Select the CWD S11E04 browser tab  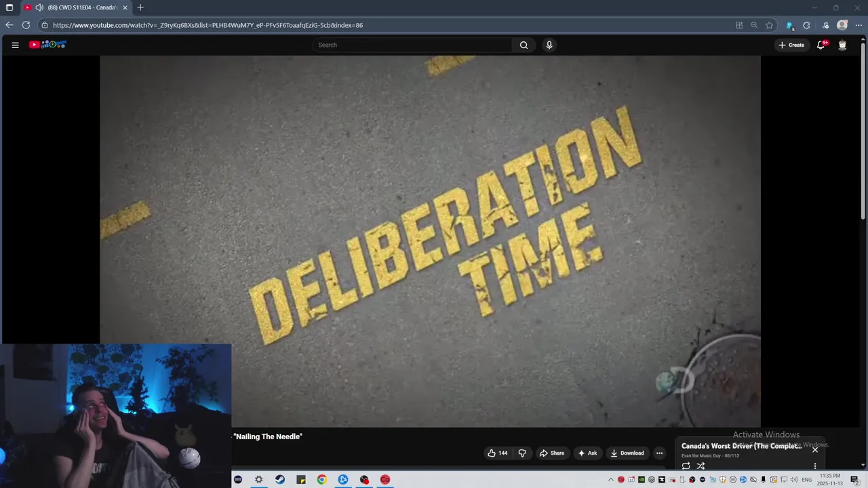click(76, 7)
